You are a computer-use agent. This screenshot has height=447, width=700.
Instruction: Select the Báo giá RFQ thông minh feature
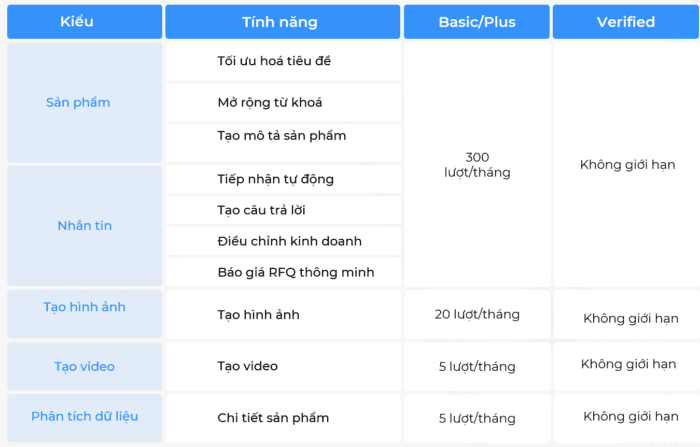[295, 272]
